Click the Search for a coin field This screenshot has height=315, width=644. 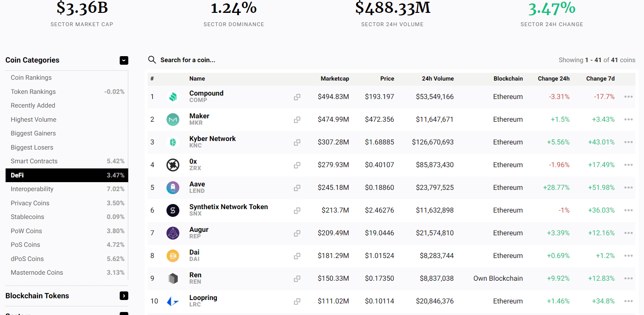pos(187,60)
